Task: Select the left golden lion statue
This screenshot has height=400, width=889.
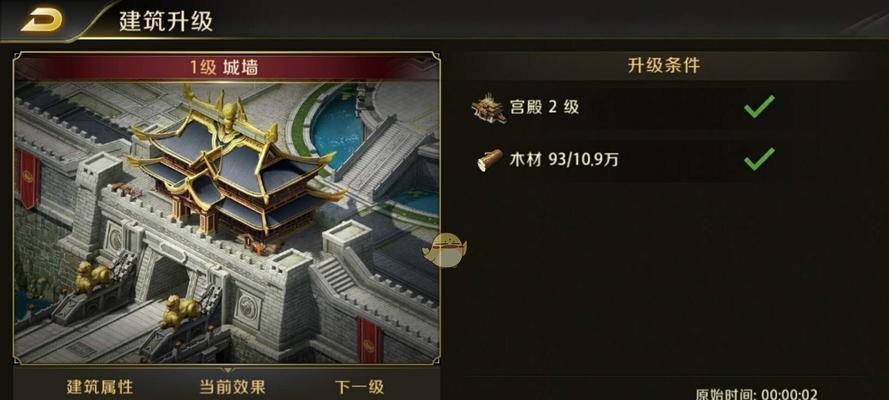Action: click(92, 277)
